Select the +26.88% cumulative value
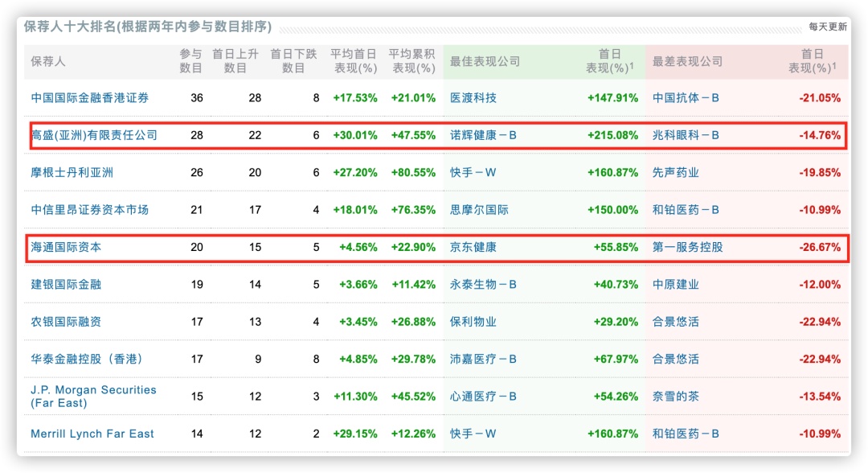 [x=414, y=322]
